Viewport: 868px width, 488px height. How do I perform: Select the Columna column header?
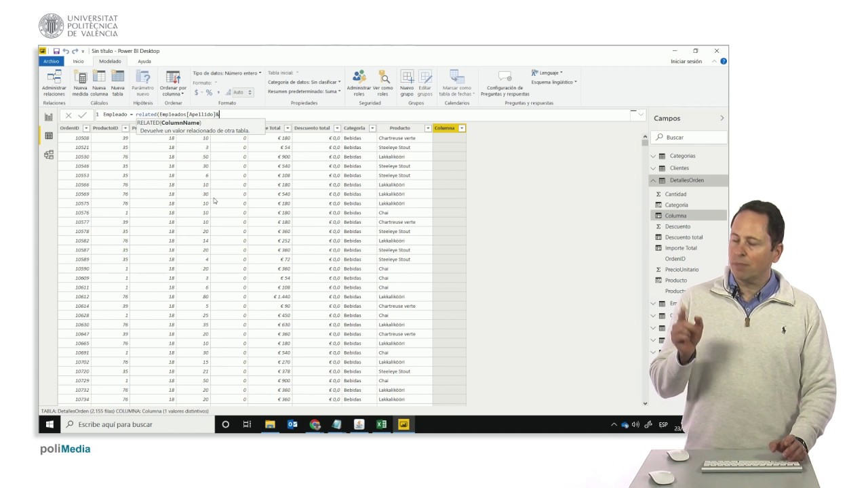pyautogui.click(x=445, y=128)
